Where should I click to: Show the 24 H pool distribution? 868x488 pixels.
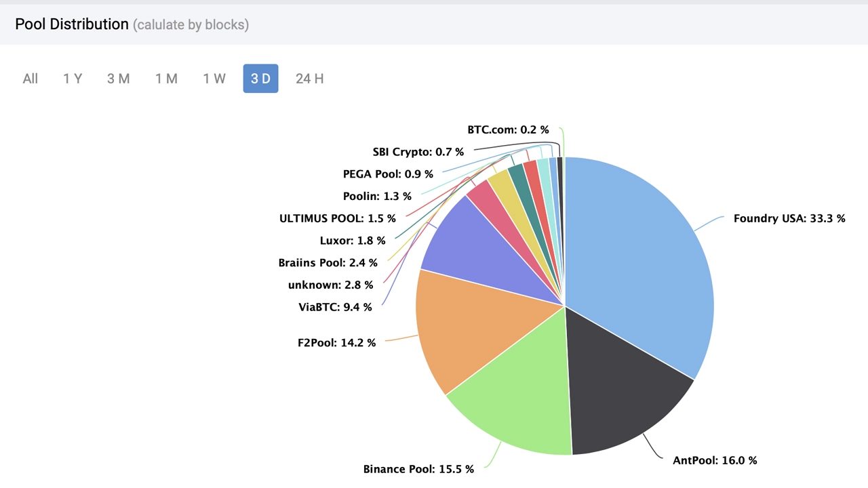[309, 79]
